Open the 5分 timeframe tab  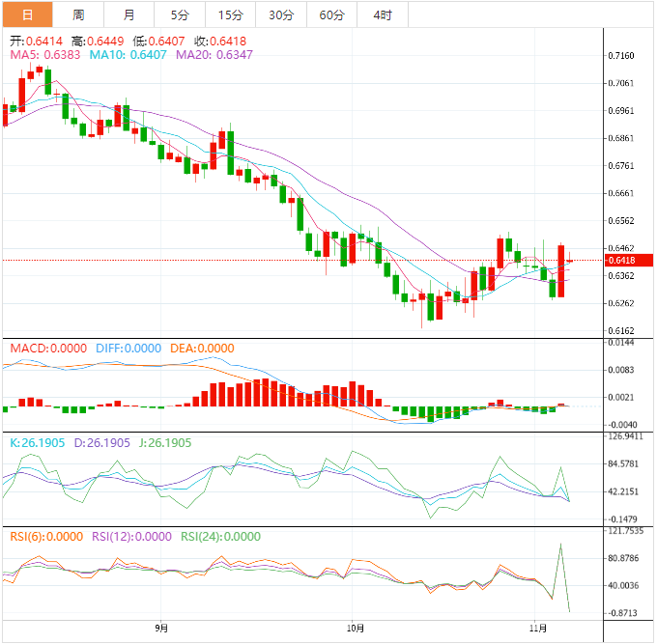180,15
